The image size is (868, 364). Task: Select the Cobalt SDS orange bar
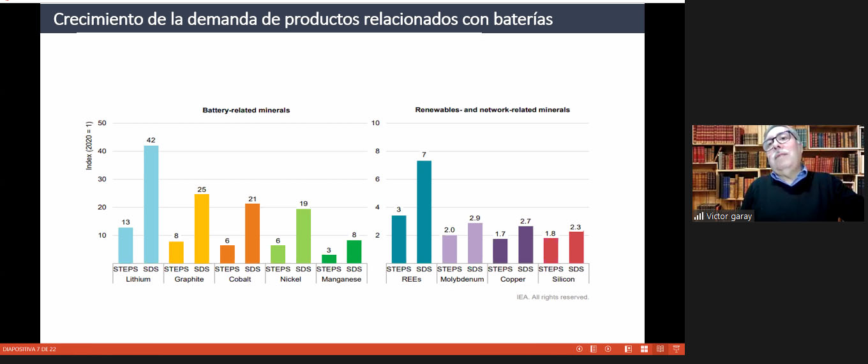252,233
